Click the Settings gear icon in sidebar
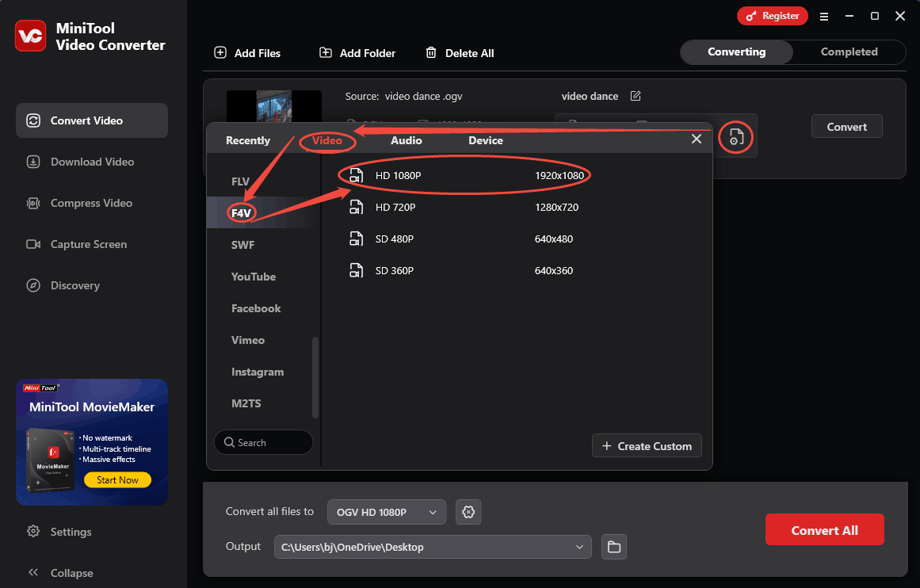Image resolution: width=920 pixels, height=588 pixels. 33,531
